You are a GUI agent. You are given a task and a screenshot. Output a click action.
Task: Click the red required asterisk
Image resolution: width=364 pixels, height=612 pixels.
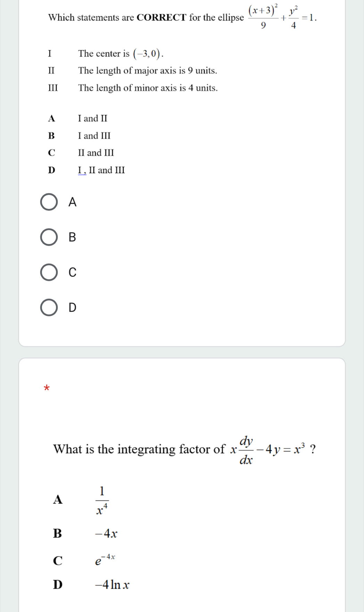(x=47, y=388)
